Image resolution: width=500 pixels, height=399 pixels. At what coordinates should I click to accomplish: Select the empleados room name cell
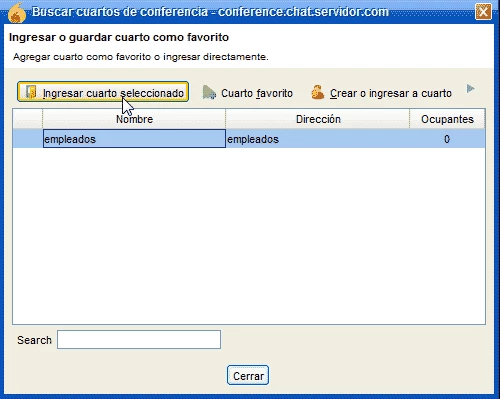(x=134, y=139)
